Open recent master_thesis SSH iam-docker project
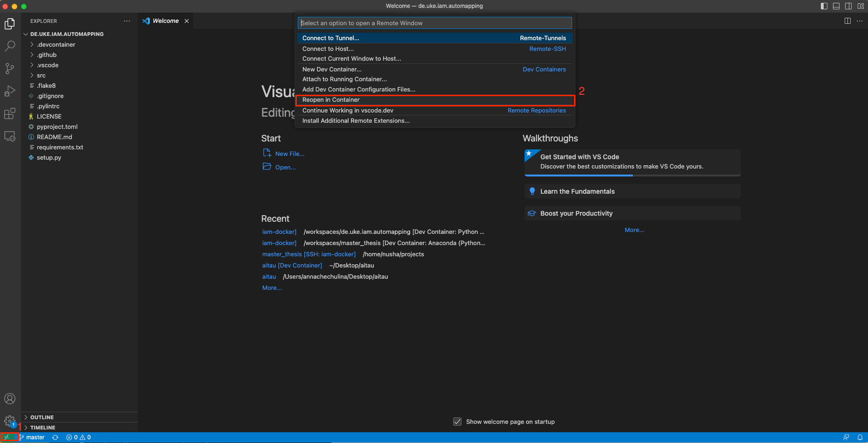This screenshot has height=443, width=868. click(309, 254)
